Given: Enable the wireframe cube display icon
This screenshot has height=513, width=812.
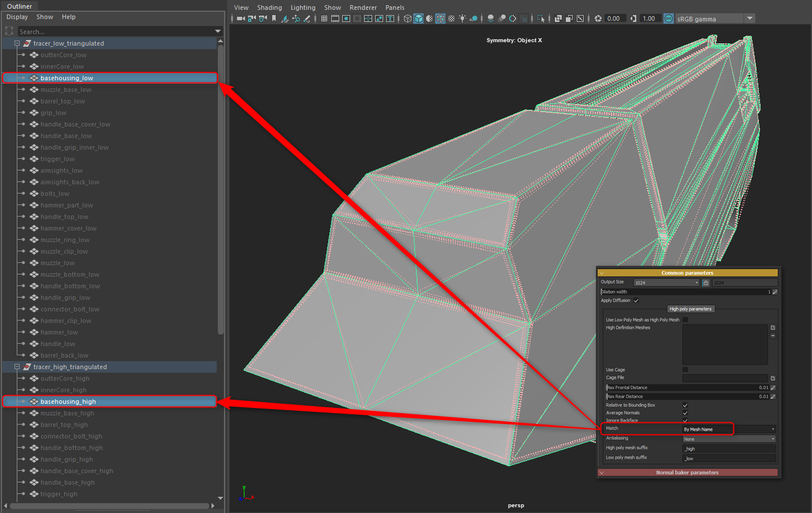Looking at the screenshot, I should click(x=407, y=18).
